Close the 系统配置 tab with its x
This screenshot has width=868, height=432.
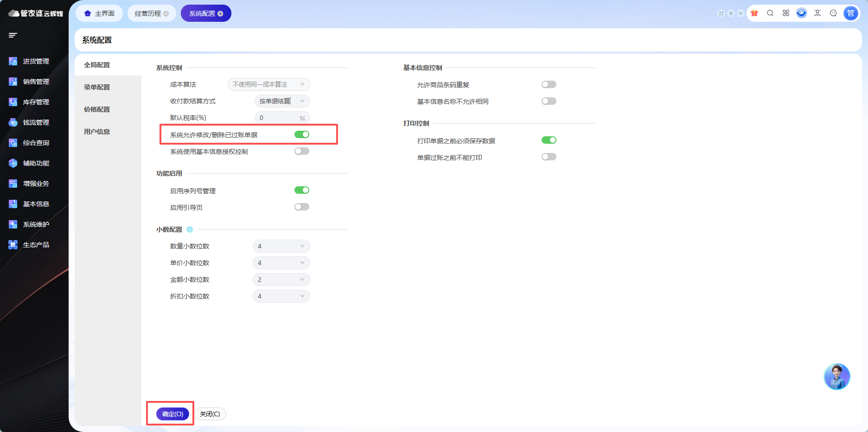220,14
